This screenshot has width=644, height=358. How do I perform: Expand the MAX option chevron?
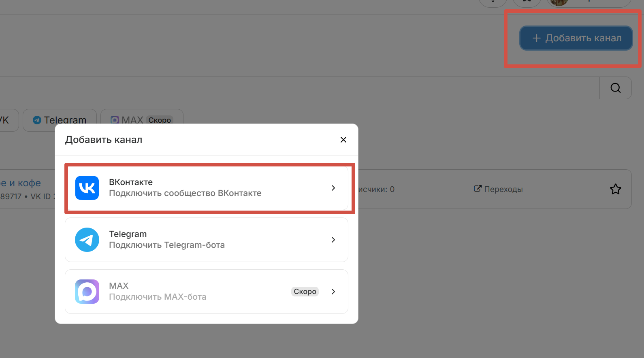coord(333,292)
